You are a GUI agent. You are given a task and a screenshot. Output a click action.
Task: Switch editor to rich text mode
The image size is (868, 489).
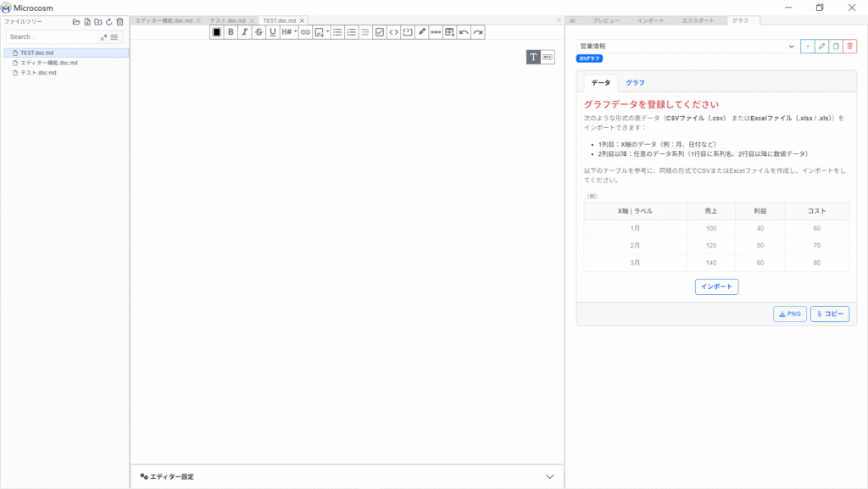[533, 57]
